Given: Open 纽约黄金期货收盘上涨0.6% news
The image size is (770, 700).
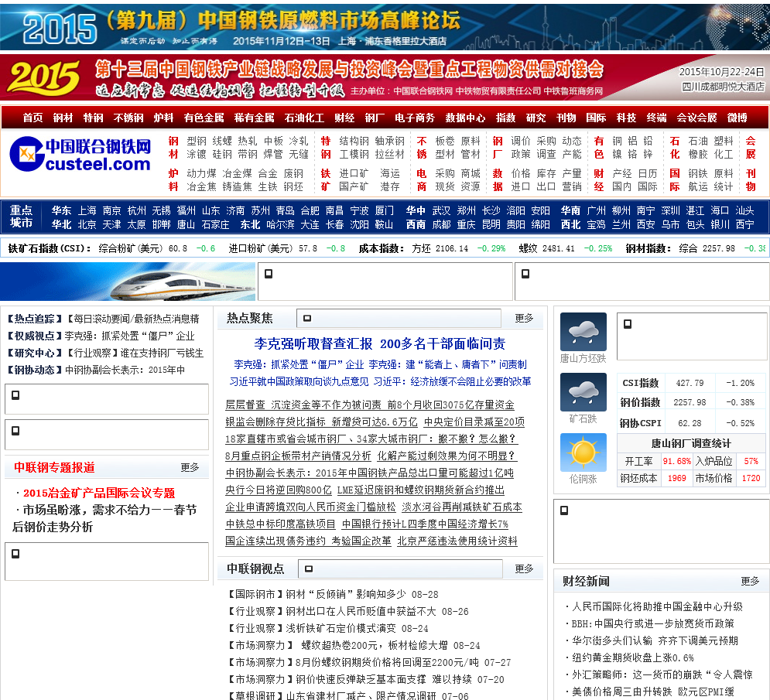Looking at the screenshot, I should [633, 657].
